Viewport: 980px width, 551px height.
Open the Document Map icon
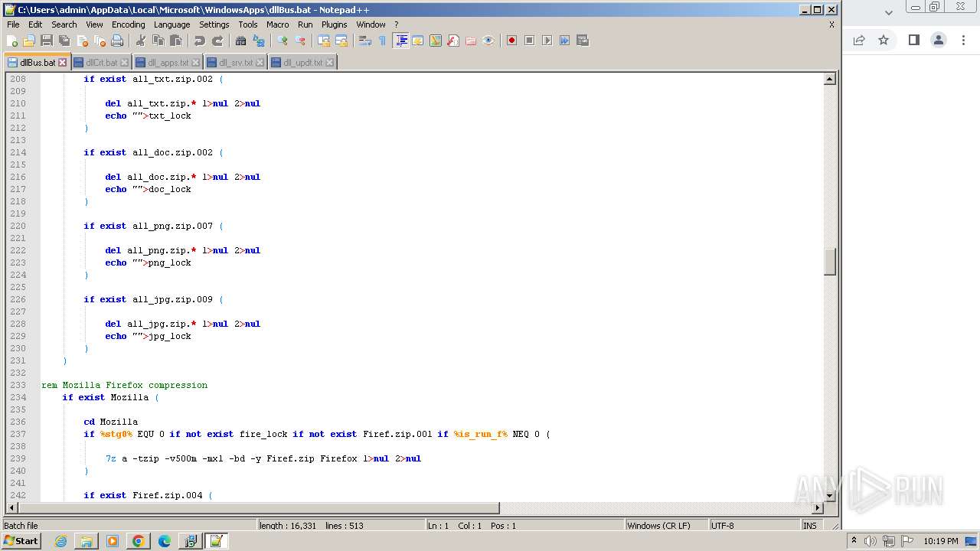(436, 41)
